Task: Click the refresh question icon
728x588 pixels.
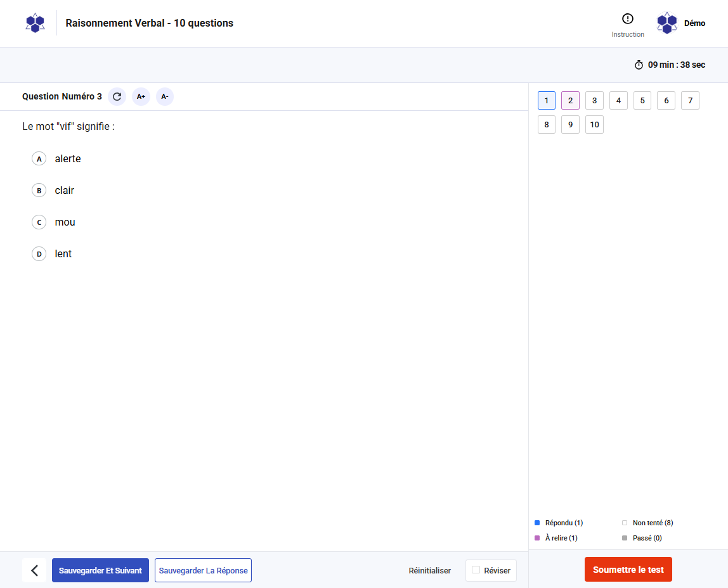Action: (117, 97)
